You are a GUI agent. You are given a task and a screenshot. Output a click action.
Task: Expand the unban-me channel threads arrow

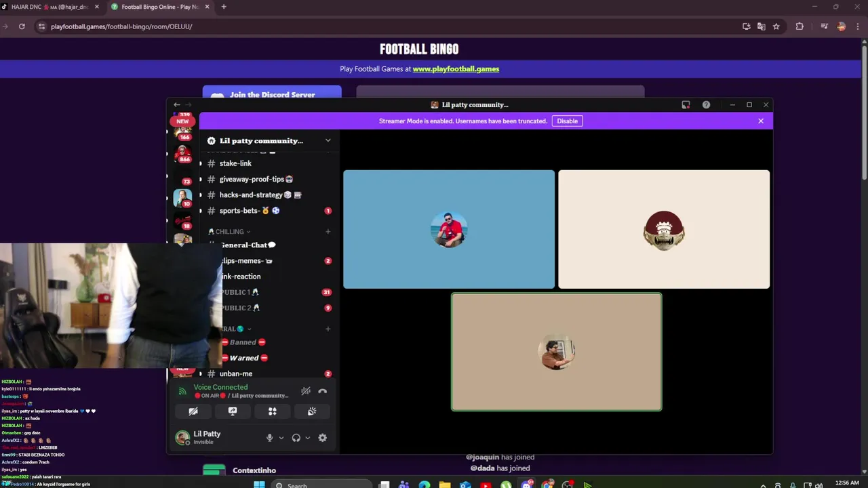[200, 374]
